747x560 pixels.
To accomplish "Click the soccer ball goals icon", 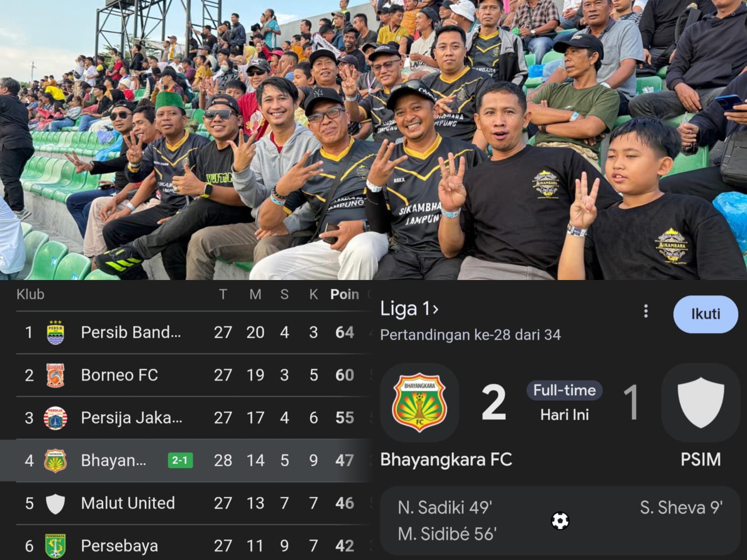I will pos(560,520).
